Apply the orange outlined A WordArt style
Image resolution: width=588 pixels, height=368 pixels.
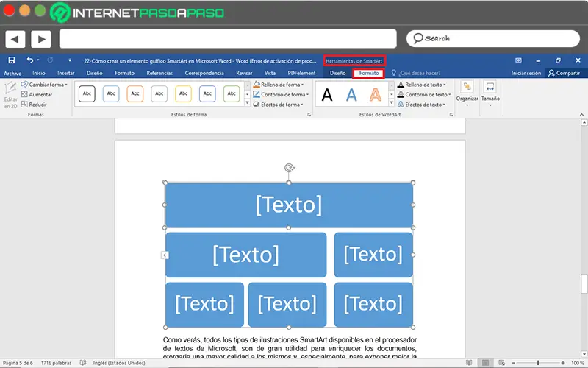click(376, 95)
